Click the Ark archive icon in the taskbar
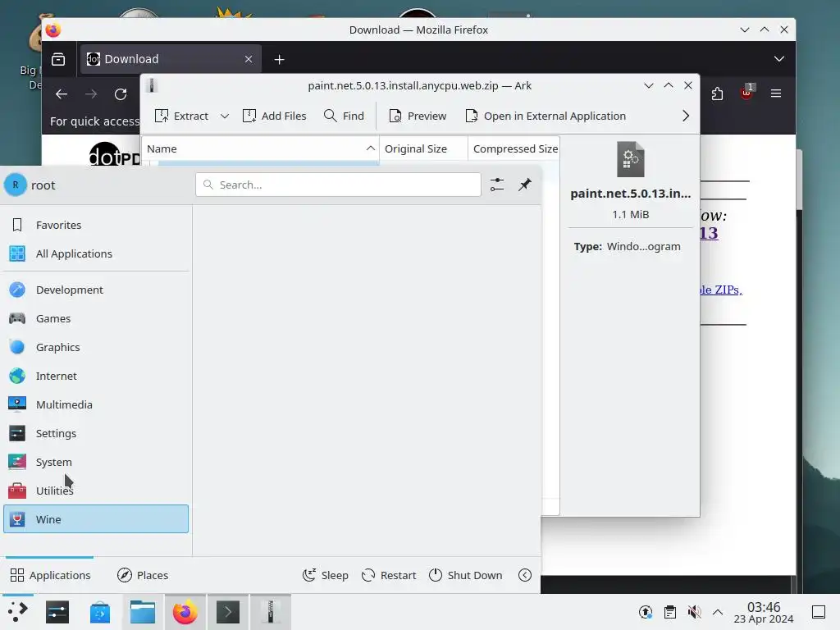Screen dimensions: 840x630 tap(271, 612)
